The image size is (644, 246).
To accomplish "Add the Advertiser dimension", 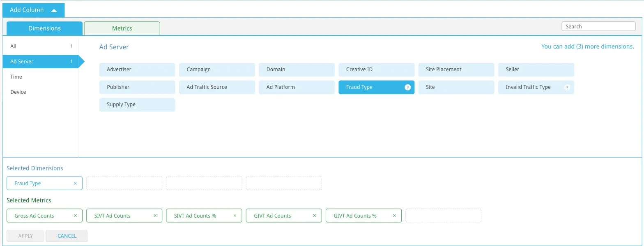I will [x=137, y=70].
